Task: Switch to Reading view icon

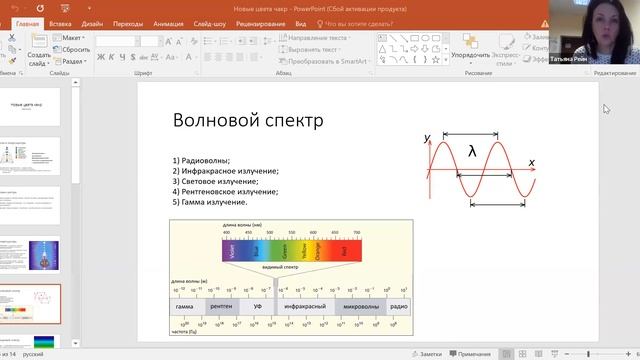Action: tap(538, 354)
